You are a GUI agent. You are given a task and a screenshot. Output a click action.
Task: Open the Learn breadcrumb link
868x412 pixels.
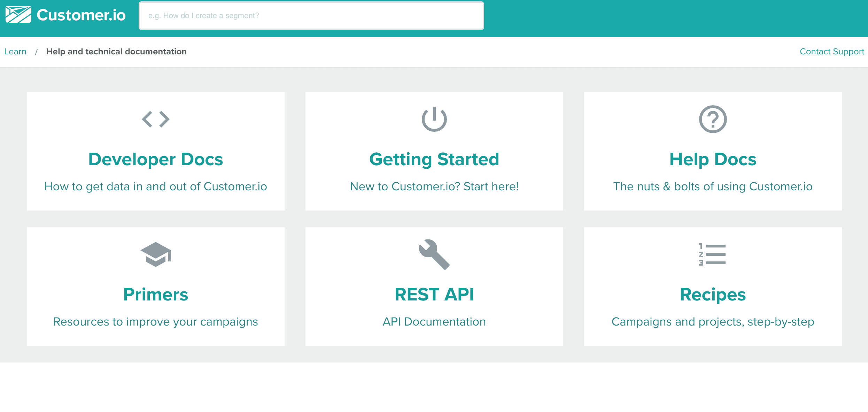[15, 52]
